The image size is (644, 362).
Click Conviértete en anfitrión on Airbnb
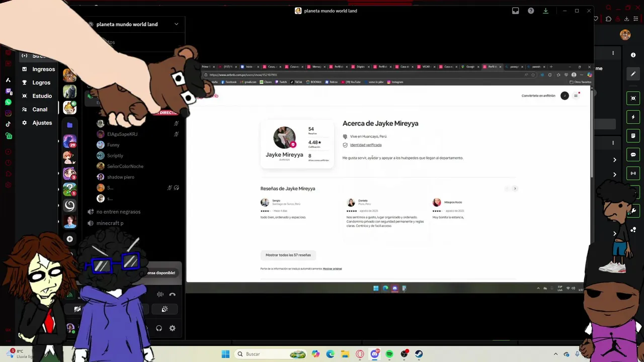pyautogui.click(x=538, y=96)
